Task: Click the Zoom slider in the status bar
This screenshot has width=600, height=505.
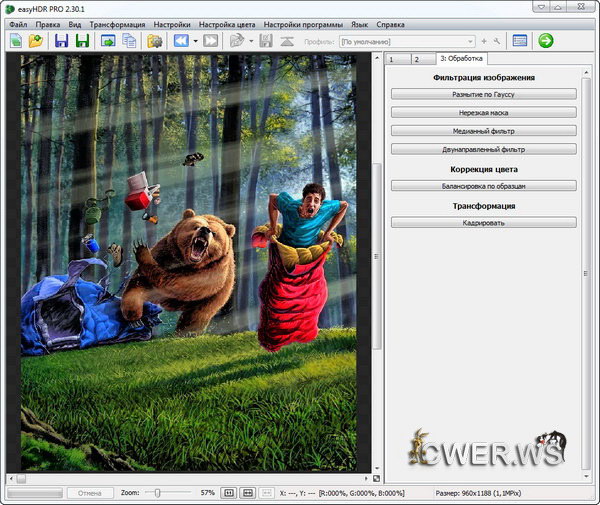Action: (x=158, y=493)
